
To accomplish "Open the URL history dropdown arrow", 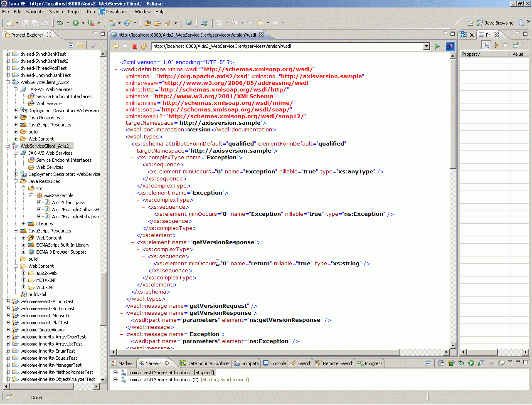I will (426, 46).
